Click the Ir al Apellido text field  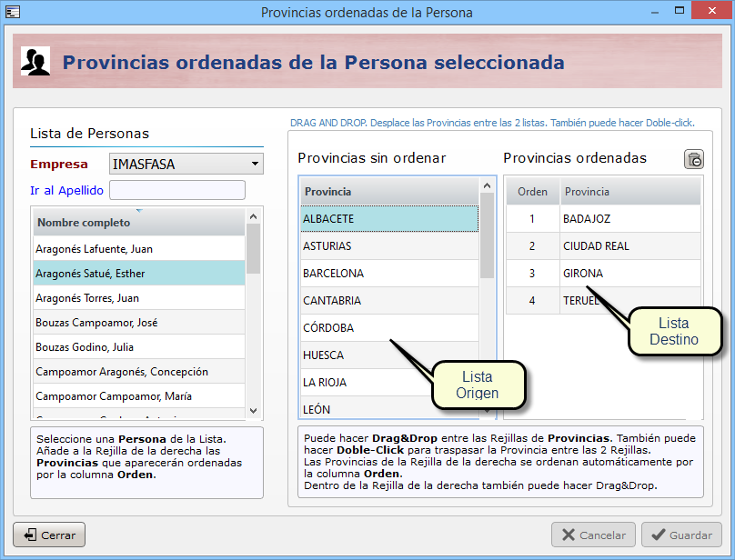(177, 190)
